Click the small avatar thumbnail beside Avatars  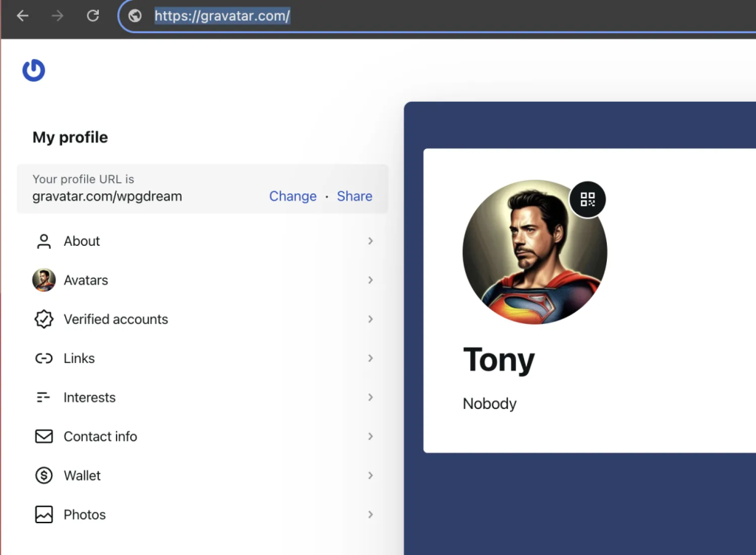[44, 280]
